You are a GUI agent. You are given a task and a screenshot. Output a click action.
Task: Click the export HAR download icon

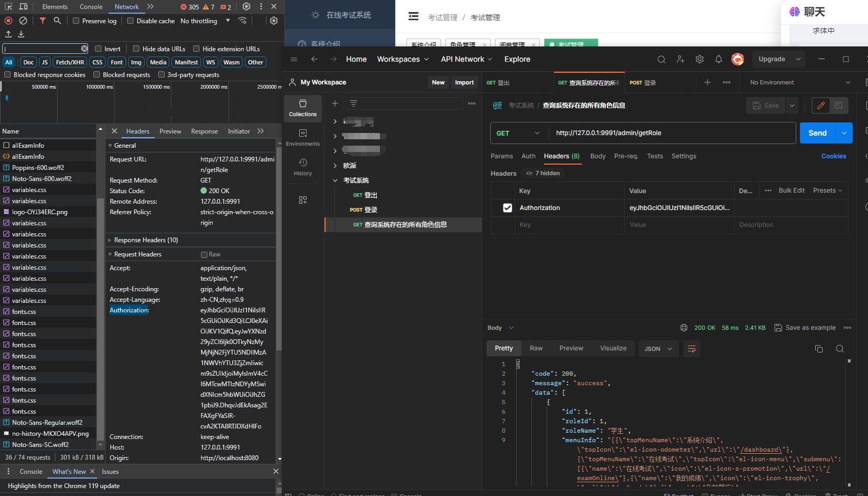pyautogui.click(x=21, y=34)
